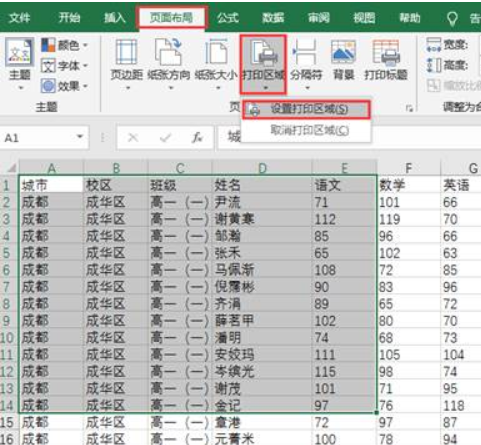Expand the Colors (颜色) dropdown arrow
Image resolution: width=481 pixels, height=445 pixels.
click(x=85, y=45)
